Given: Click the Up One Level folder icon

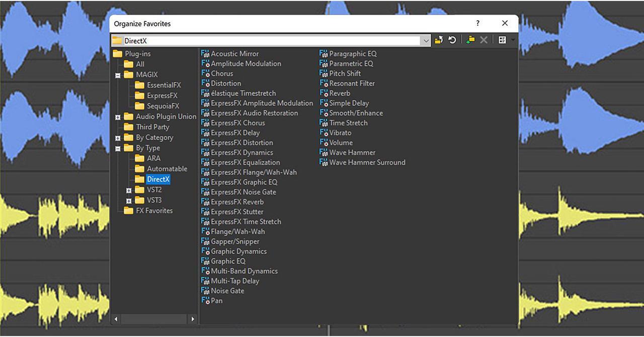Looking at the screenshot, I should 439,40.
